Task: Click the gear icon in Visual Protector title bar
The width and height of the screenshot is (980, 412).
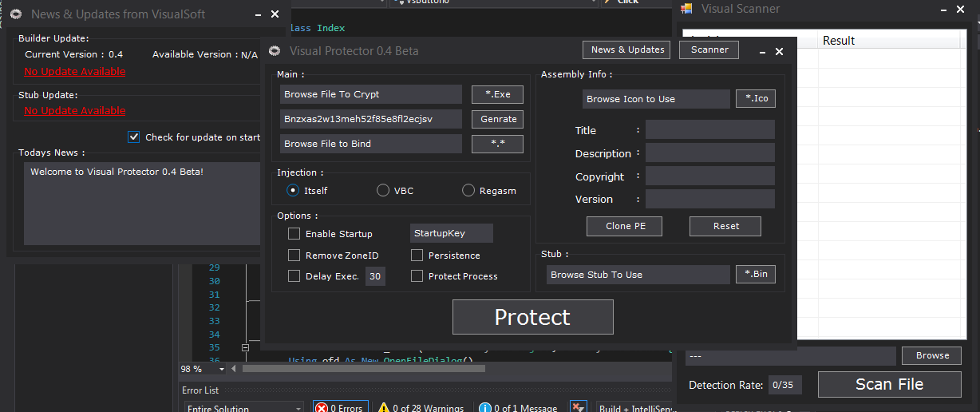Action: click(275, 51)
